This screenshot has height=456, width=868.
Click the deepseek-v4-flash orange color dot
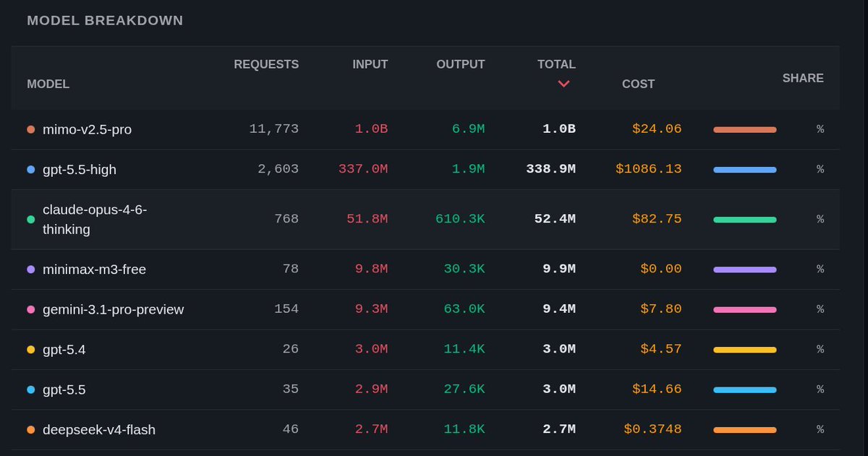point(30,430)
